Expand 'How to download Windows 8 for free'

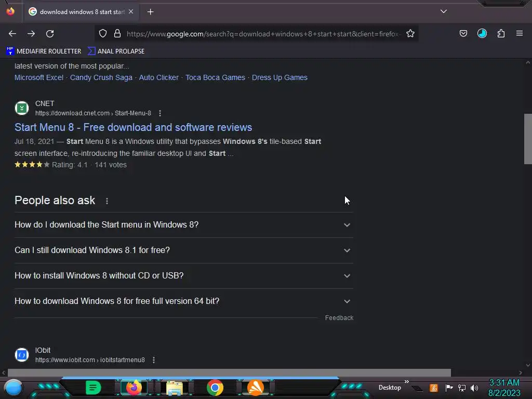(184, 301)
